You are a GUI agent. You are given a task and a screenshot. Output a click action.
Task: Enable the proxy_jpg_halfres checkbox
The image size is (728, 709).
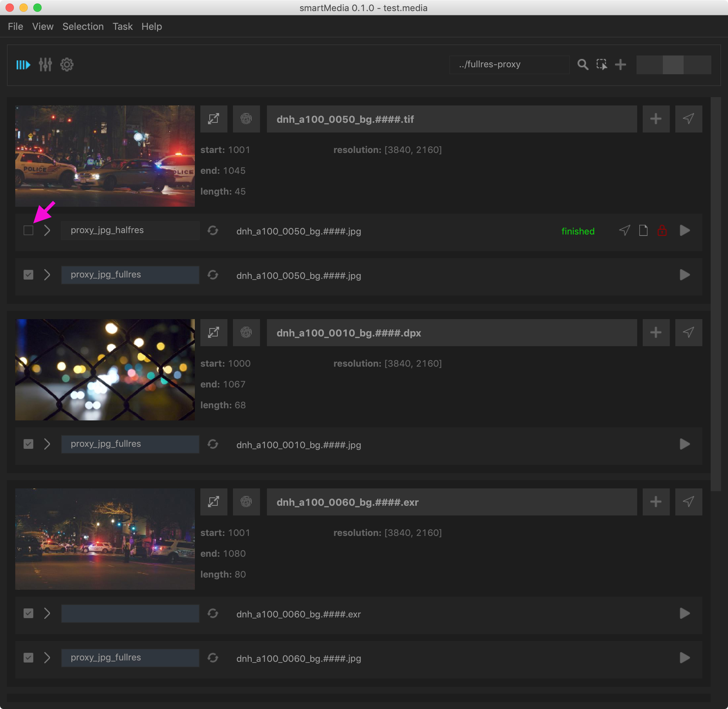pyautogui.click(x=28, y=231)
